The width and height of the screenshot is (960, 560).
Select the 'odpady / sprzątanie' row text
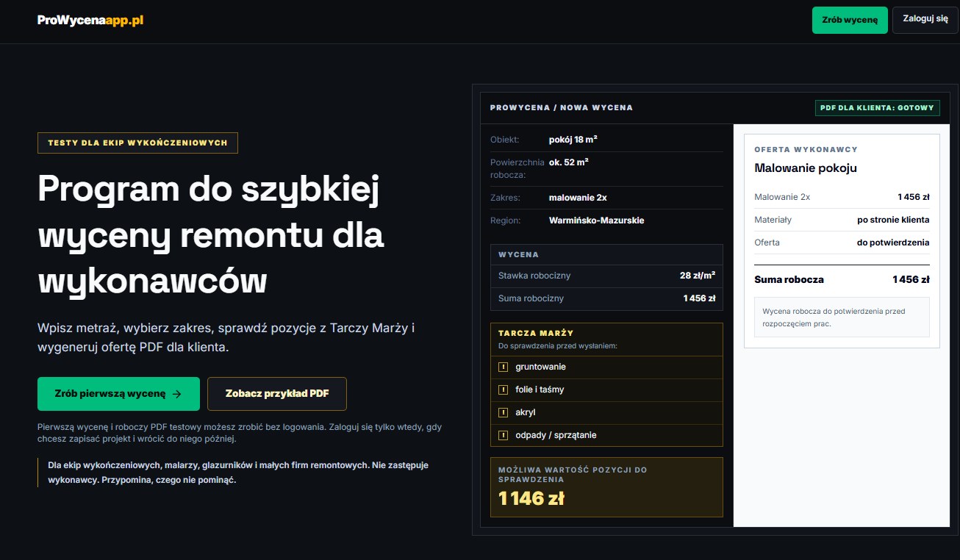(556, 435)
